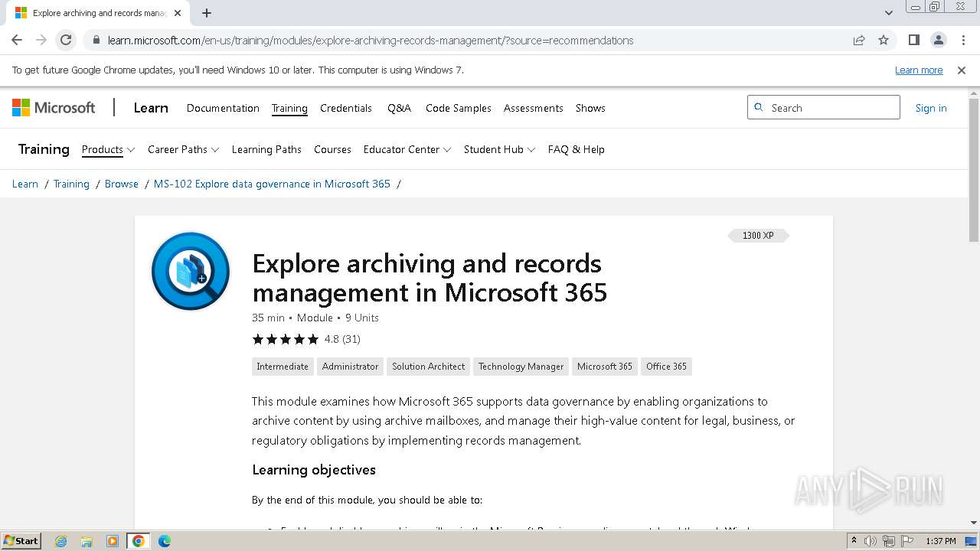Sign in to Microsoft Learn

point(931,108)
